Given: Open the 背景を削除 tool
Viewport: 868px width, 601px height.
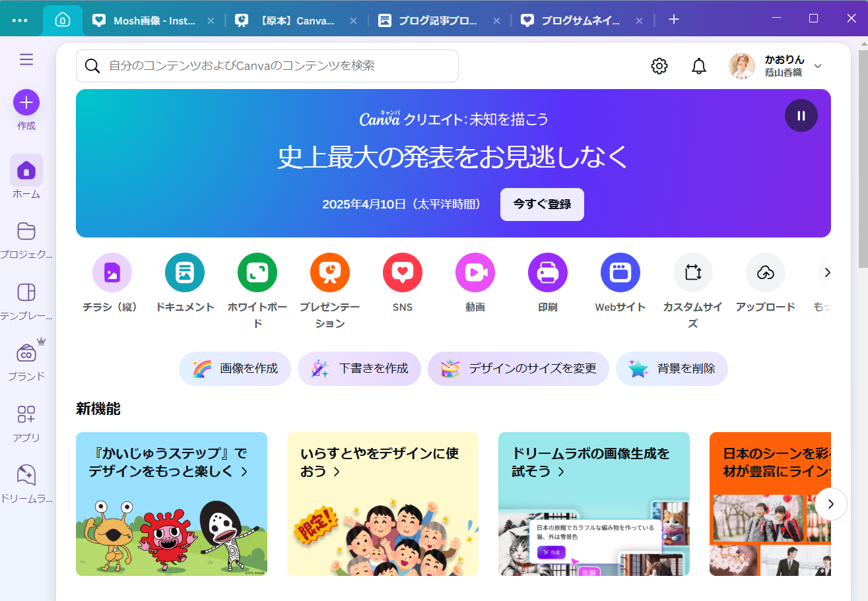Looking at the screenshot, I should [x=671, y=369].
